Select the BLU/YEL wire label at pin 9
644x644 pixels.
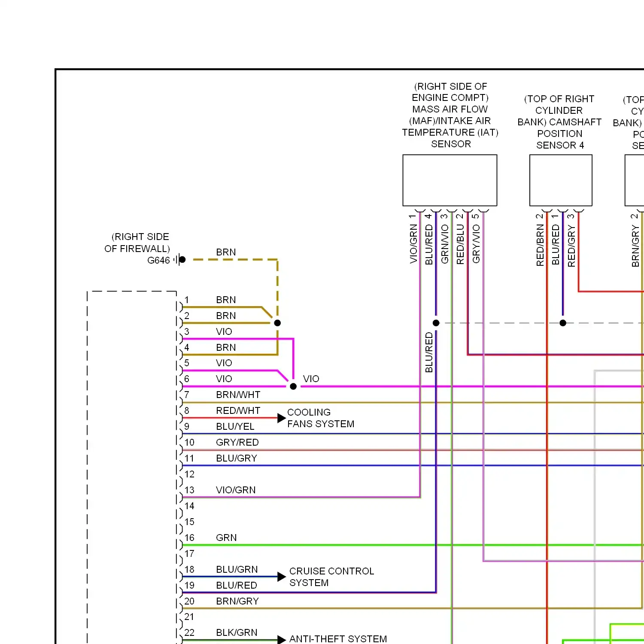click(x=235, y=426)
